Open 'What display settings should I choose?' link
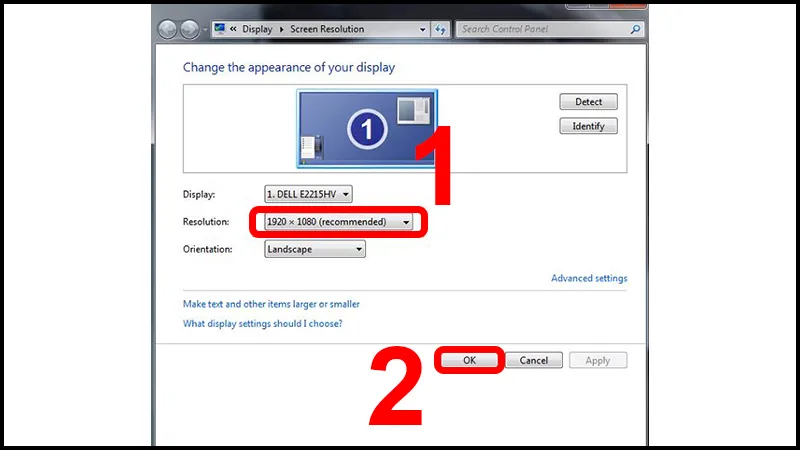 (x=262, y=324)
